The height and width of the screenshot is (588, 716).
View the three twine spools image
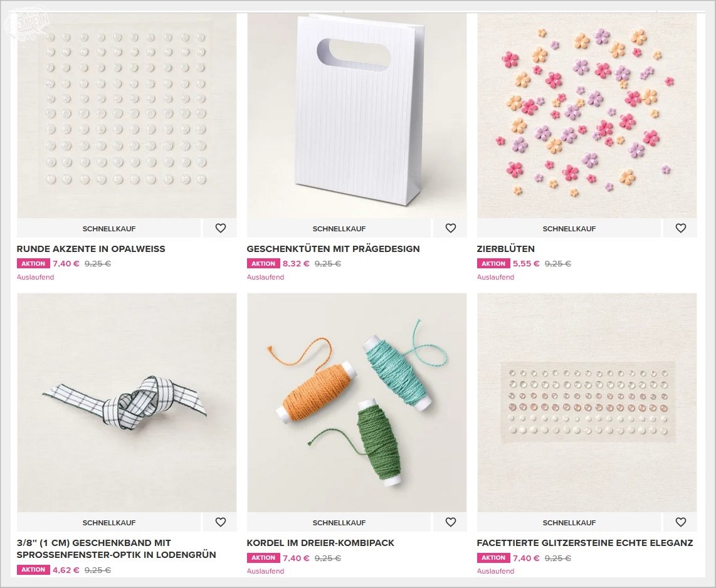pos(357,402)
